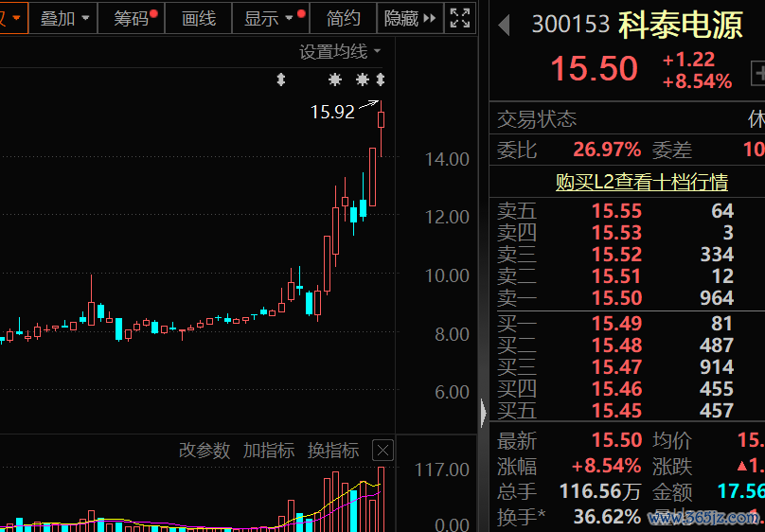The image size is (765, 532).
Task: Click the 换手 36.62% value
Action: point(607,517)
